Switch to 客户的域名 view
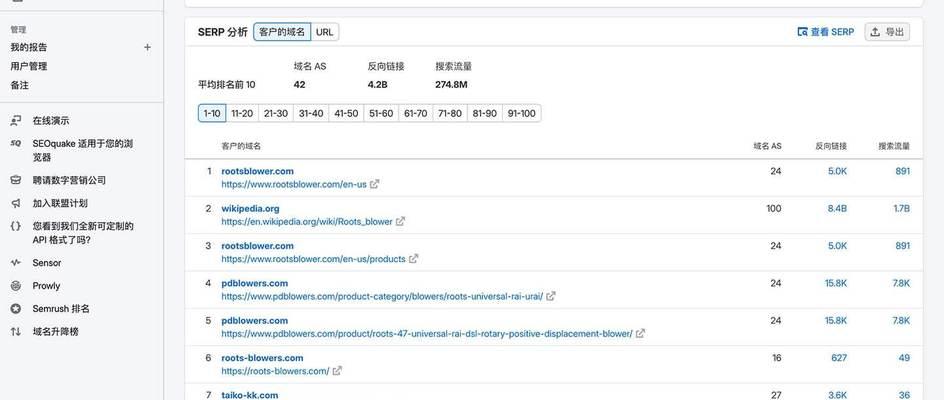 coord(282,32)
